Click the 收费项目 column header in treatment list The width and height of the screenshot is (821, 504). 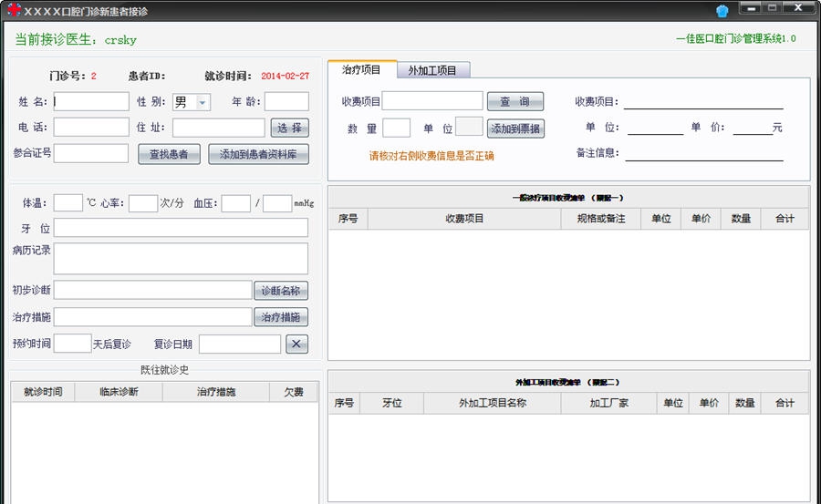tap(464, 219)
